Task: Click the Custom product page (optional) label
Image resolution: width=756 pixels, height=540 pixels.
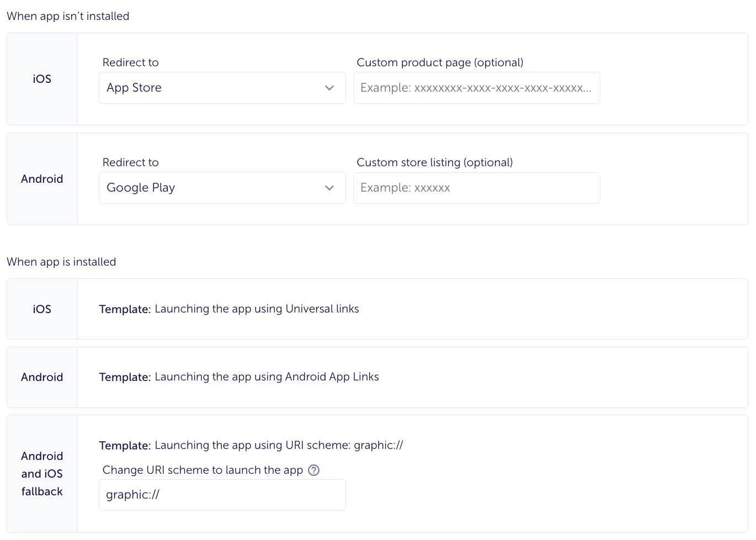Action: tap(440, 62)
